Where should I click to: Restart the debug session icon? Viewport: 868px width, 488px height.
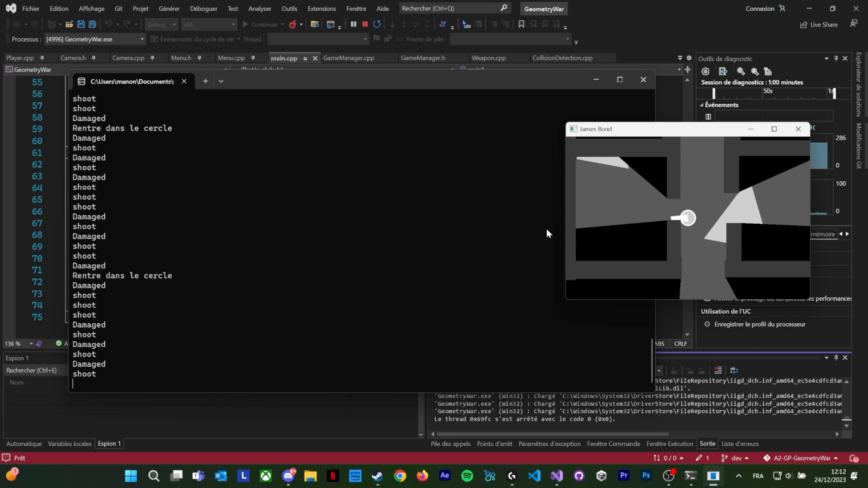coord(377,24)
